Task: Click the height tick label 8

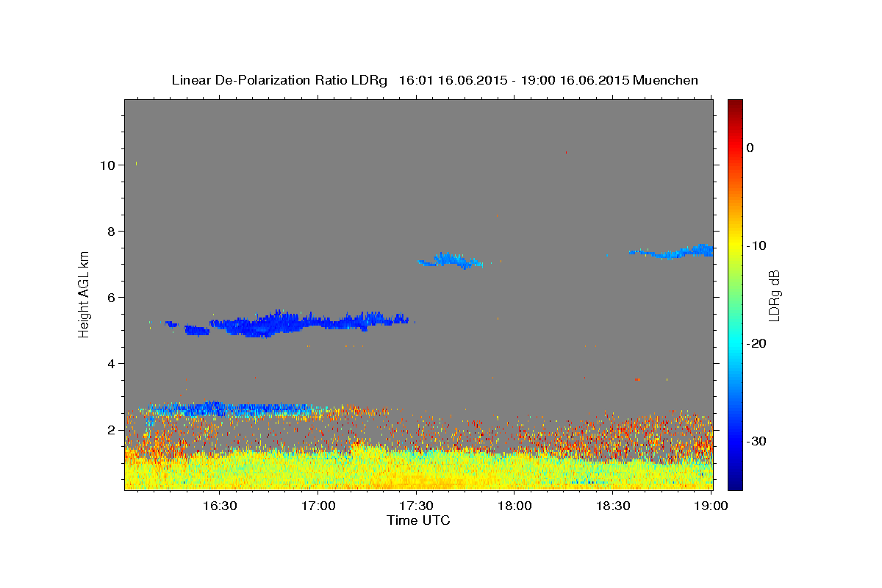Action: tap(112, 232)
